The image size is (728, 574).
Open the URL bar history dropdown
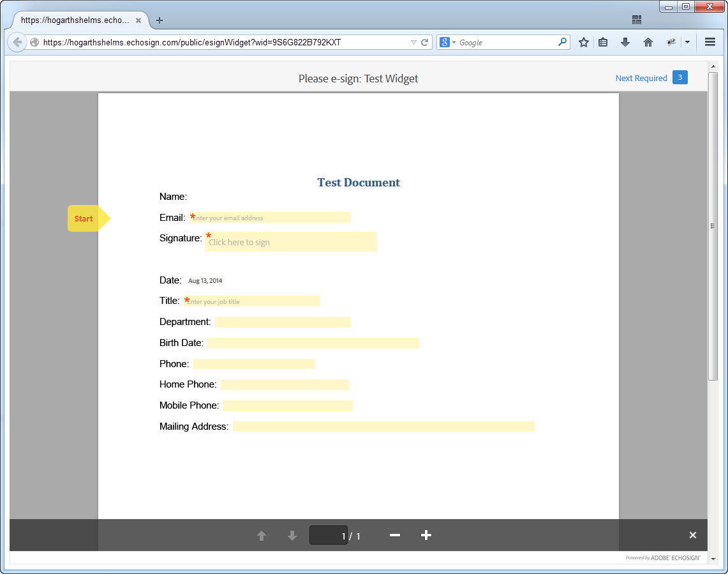click(x=413, y=42)
